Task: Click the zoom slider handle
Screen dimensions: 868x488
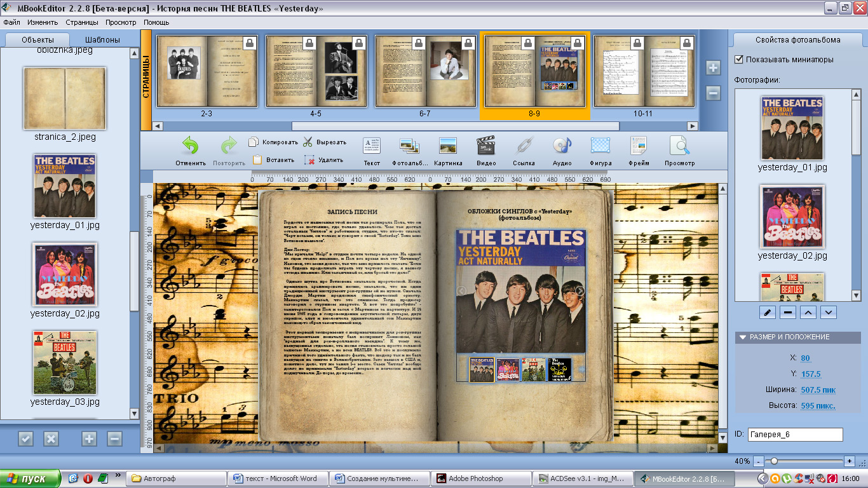Action: [775, 461]
